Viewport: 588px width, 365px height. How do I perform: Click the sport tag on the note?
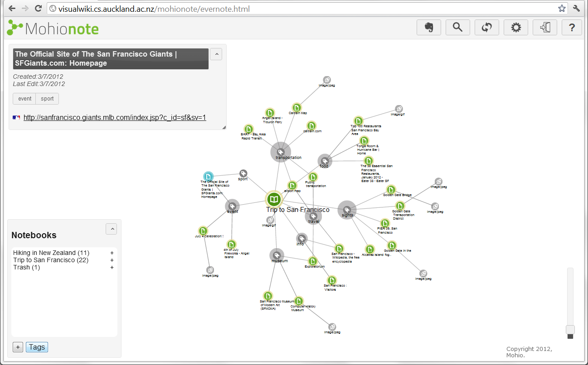pos(47,99)
